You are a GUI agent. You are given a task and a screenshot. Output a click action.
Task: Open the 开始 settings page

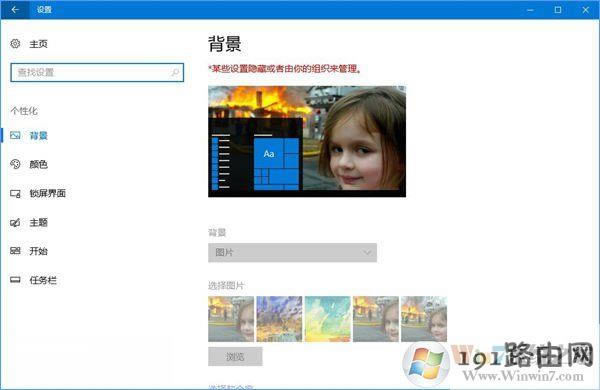coord(39,251)
